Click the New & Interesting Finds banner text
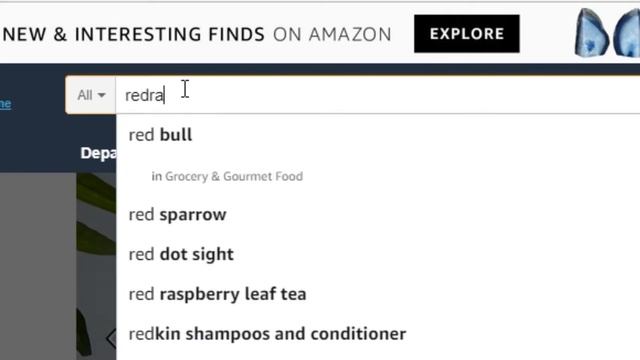The image size is (640, 360). point(134,34)
